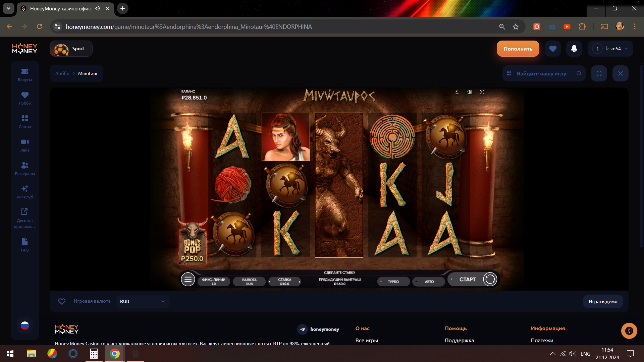Click Играть демо button
This screenshot has height=362, width=644.
[603, 301]
